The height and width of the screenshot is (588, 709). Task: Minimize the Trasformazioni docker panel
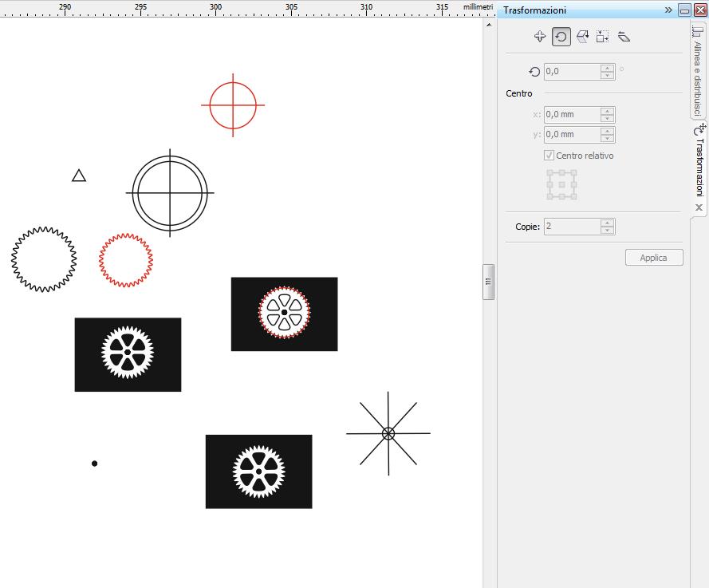(x=684, y=10)
